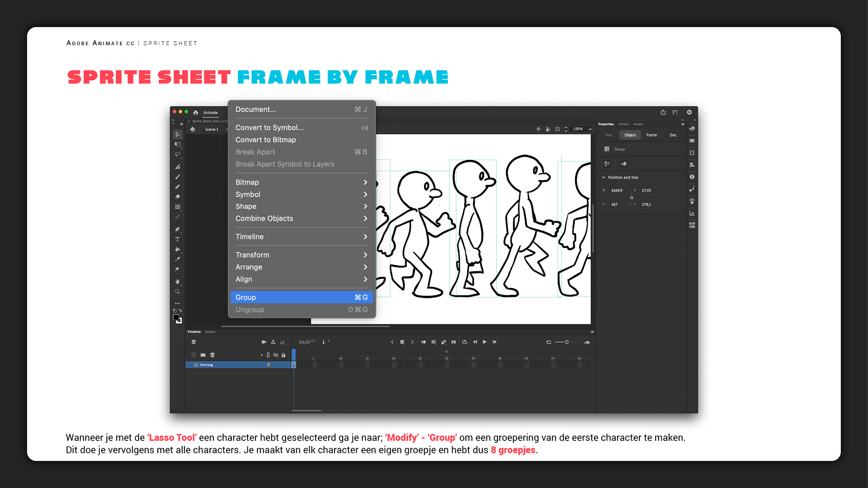Select the Free Transform tool

coord(178,145)
